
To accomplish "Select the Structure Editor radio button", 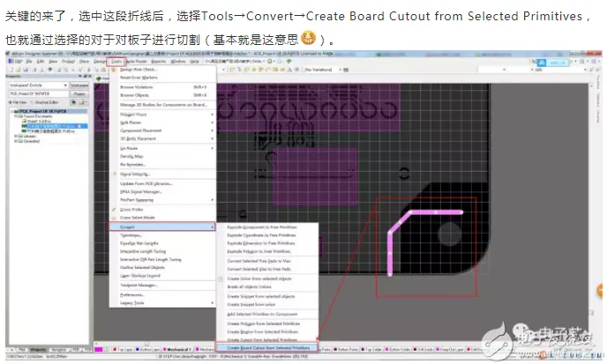I will (x=32, y=102).
